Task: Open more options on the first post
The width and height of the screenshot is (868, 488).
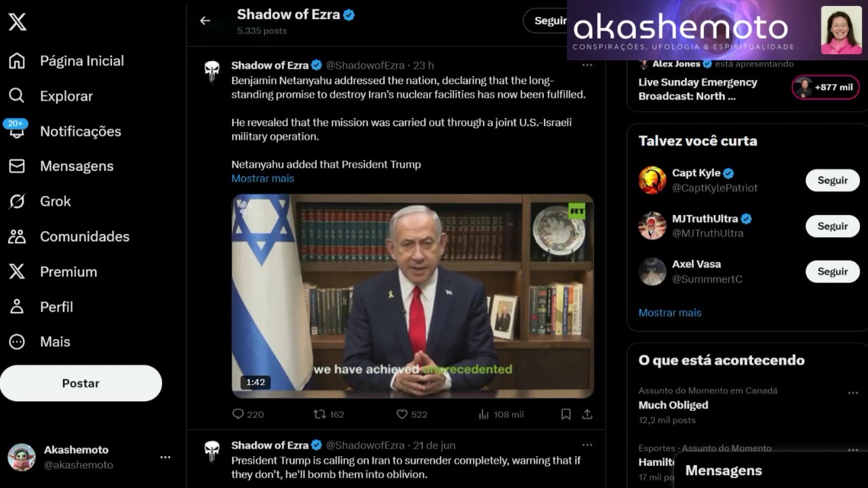Action: 587,65
